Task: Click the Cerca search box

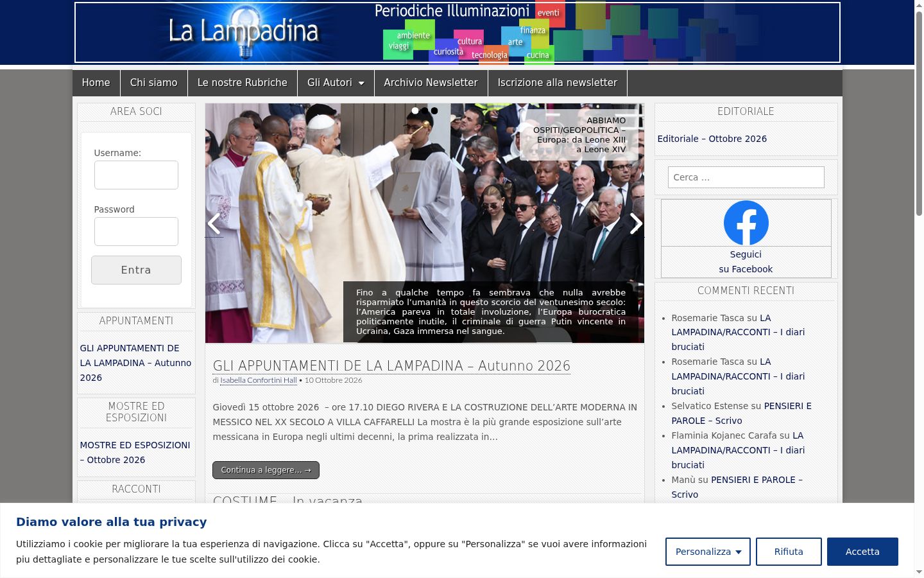Action: point(746,177)
